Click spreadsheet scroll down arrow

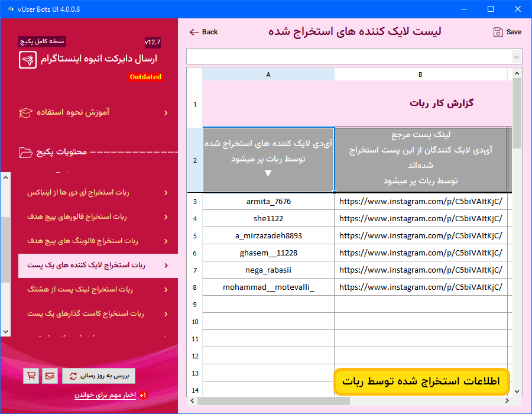pyautogui.click(x=517, y=392)
